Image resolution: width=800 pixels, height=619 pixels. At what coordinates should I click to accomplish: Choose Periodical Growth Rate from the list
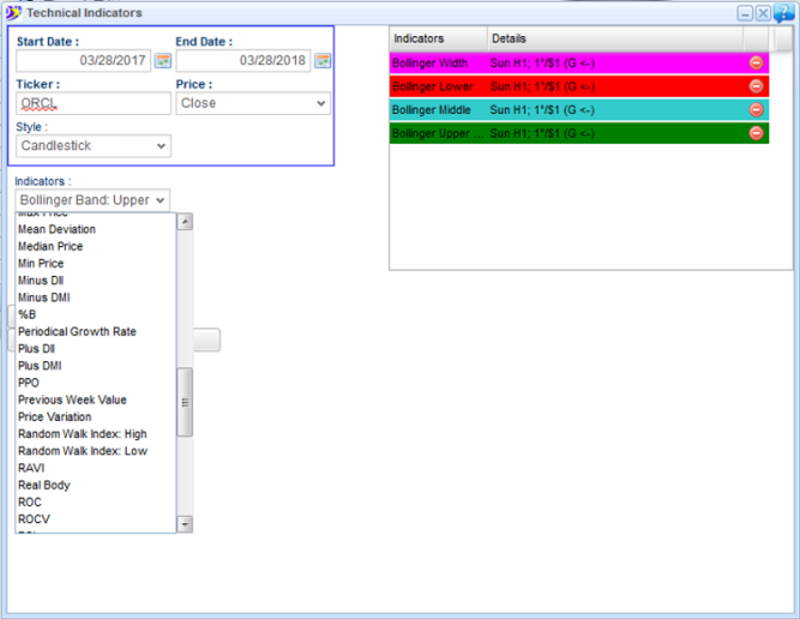[77, 331]
